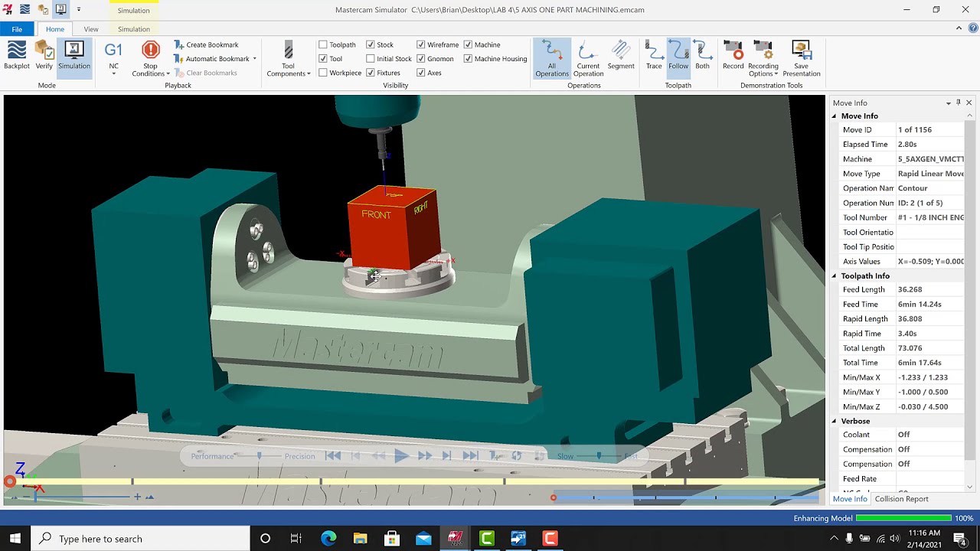Click the Slow to Fast speed slider
Image resolution: width=980 pixels, height=551 pixels.
point(599,456)
